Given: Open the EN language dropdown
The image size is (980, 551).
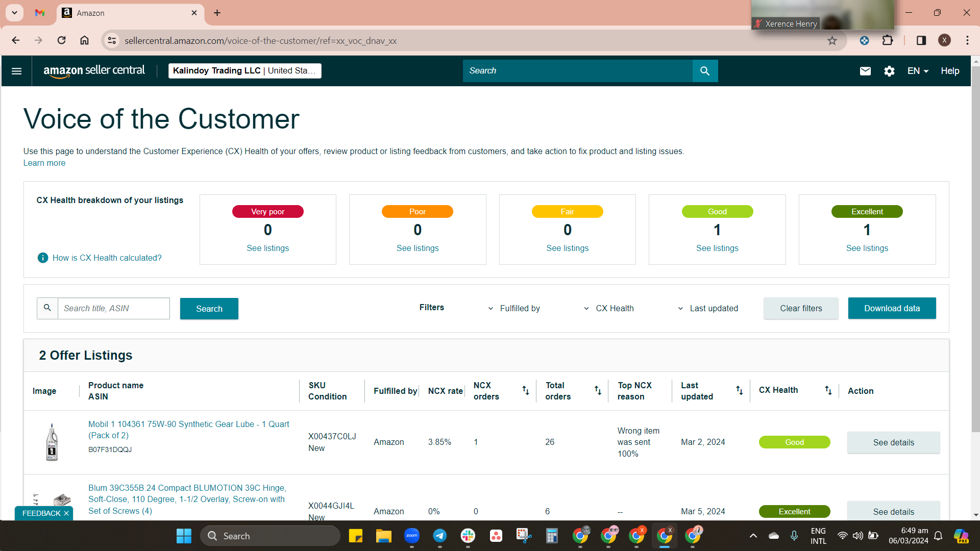Looking at the screenshot, I should tap(918, 71).
